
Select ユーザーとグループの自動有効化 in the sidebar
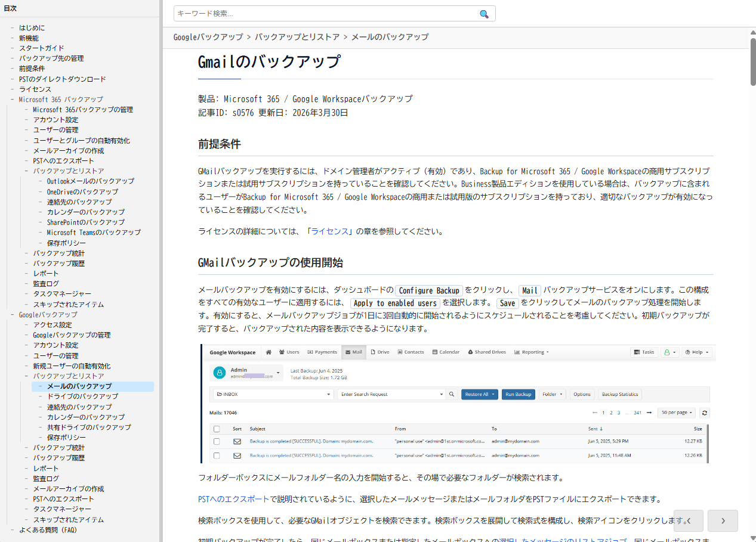(x=81, y=141)
